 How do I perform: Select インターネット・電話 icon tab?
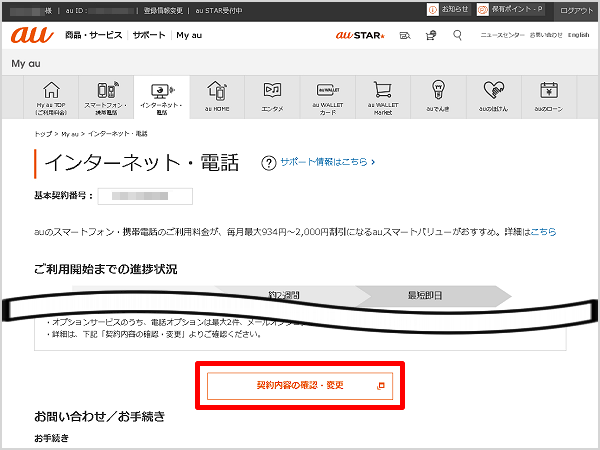coord(161,98)
